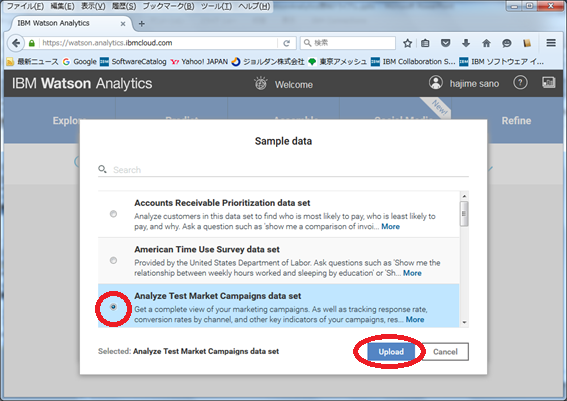Open the hajime sano user profile icon
The image size is (567, 401).
click(436, 83)
